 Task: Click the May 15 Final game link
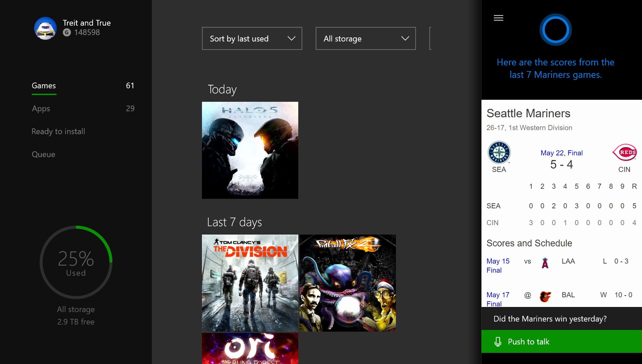click(497, 264)
